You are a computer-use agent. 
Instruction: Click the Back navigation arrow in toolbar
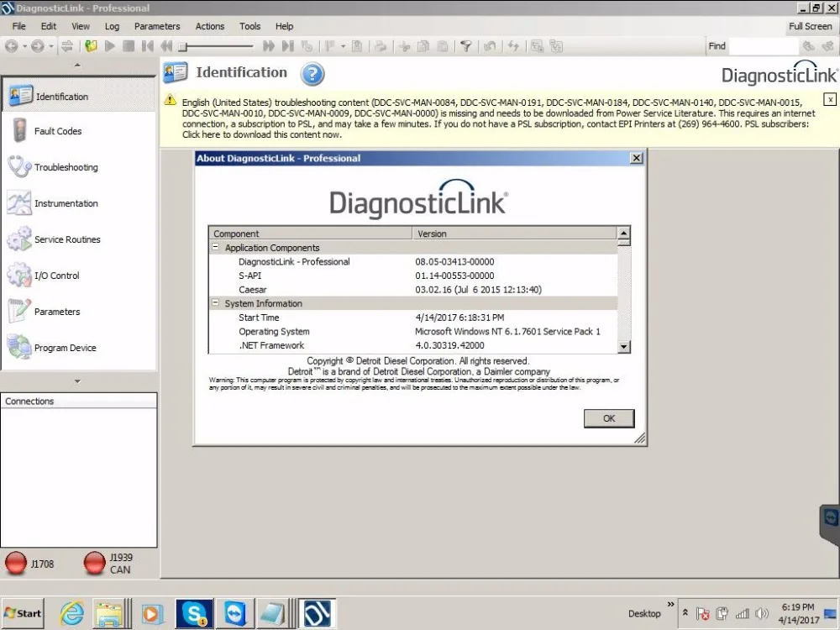(11, 46)
